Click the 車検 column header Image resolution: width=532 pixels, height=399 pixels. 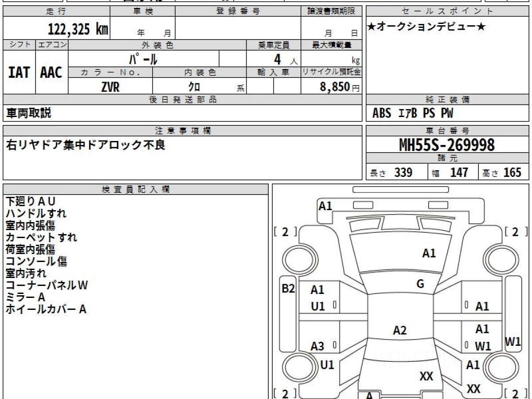pos(143,11)
